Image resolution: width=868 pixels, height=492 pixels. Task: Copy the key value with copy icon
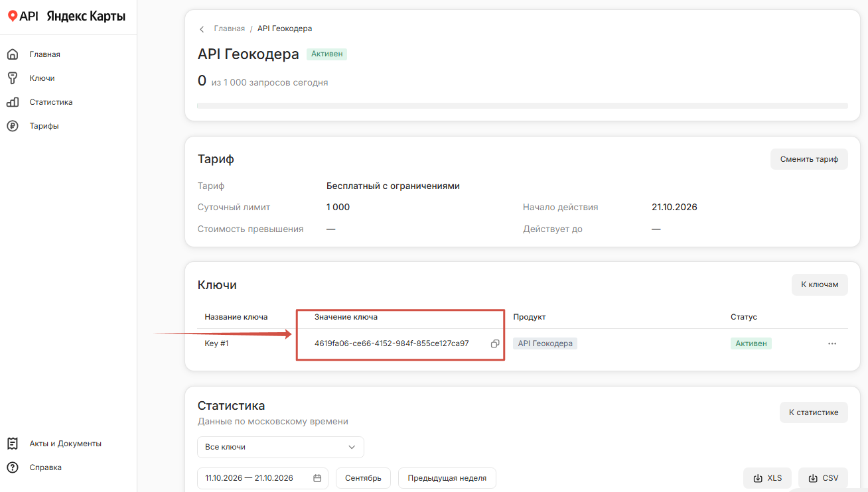coord(495,343)
